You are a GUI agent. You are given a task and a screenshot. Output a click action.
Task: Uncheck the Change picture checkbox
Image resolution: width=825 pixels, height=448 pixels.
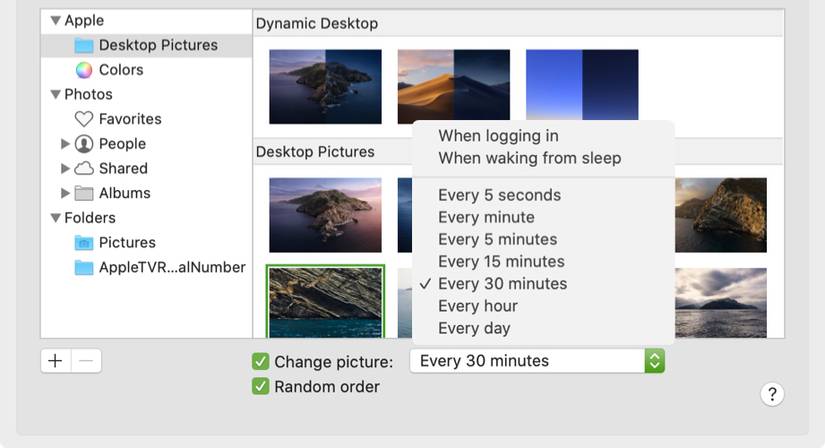tap(260, 362)
